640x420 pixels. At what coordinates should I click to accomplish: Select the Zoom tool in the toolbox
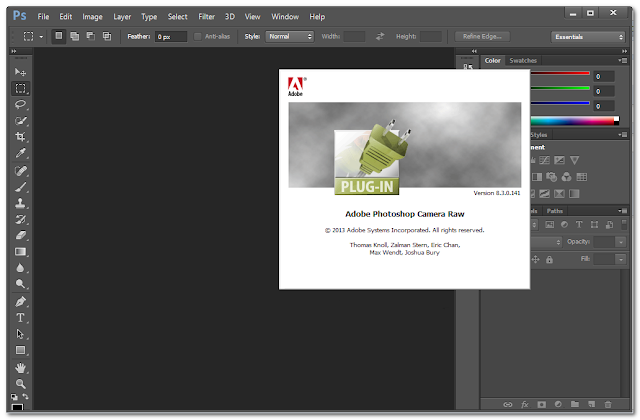coord(20,384)
